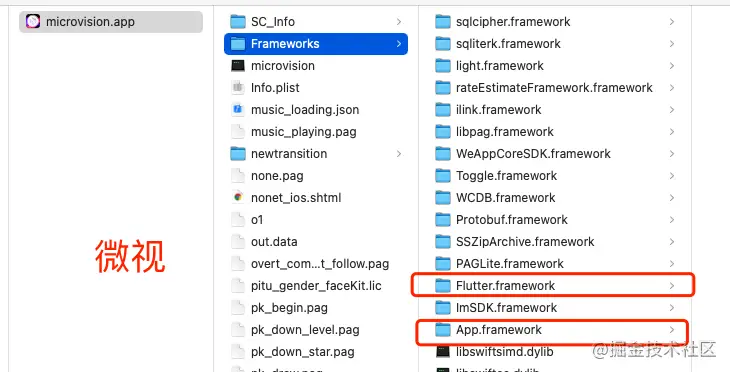
Task: Expand the sqlcipher.framework chevron
Action: 672,21
